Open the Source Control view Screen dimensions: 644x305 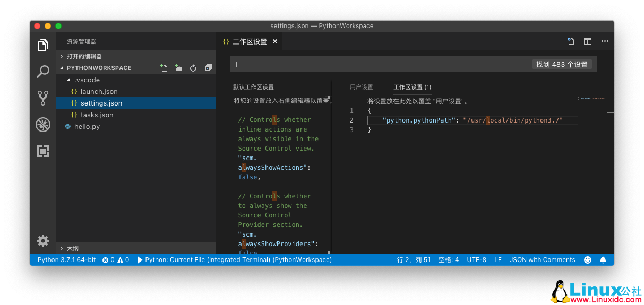point(43,98)
